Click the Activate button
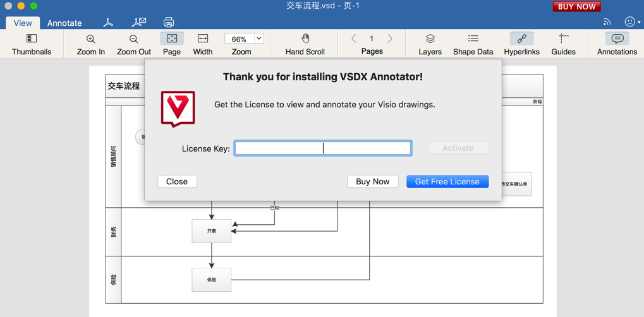Image resolution: width=644 pixels, height=317 pixels. pos(458,148)
